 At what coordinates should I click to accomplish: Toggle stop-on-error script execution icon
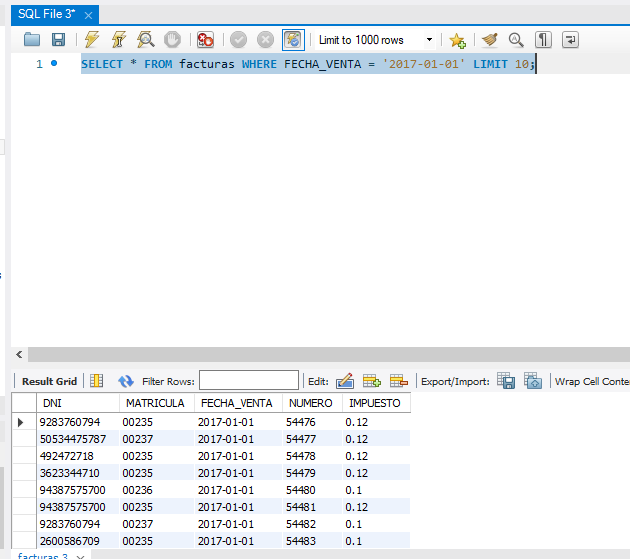[x=205, y=40]
